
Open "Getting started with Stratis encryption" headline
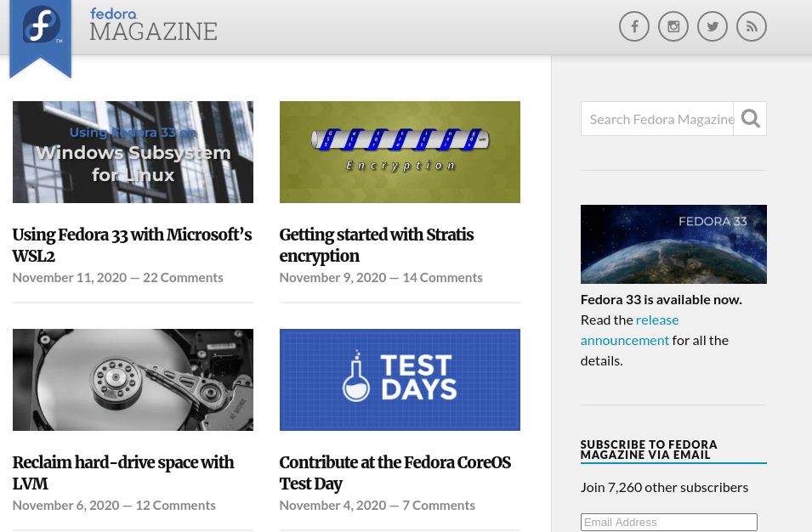(x=377, y=245)
